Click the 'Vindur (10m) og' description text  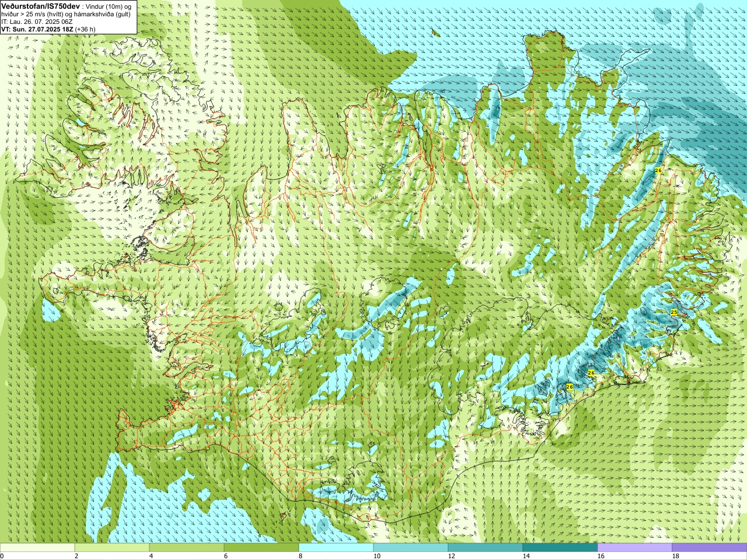pyautogui.click(x=109, y=6)
